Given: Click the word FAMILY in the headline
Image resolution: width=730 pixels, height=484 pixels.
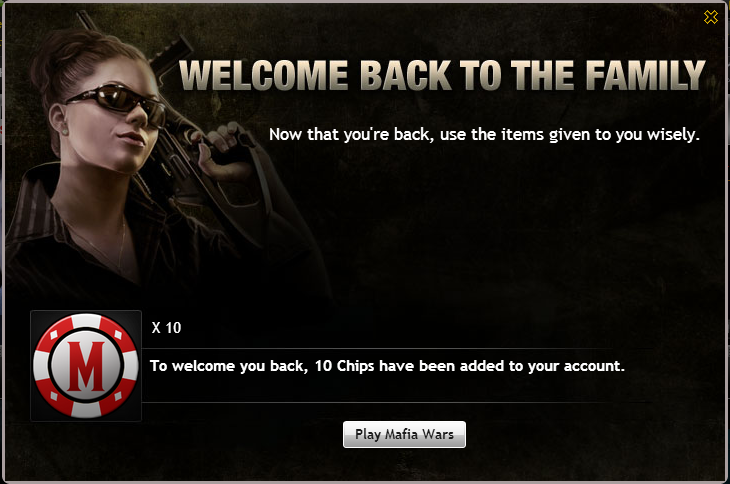Looking at the screenshot, I should (x=645, y=75).
